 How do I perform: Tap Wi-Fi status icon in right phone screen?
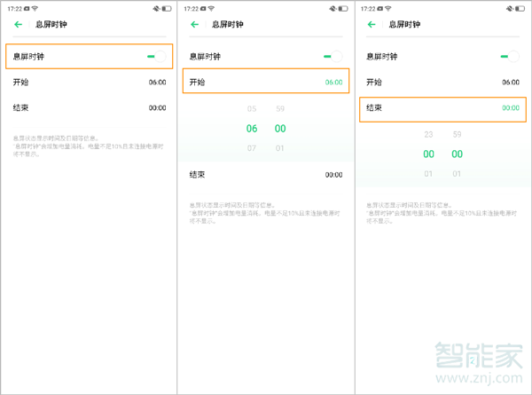tap(389, 8)
